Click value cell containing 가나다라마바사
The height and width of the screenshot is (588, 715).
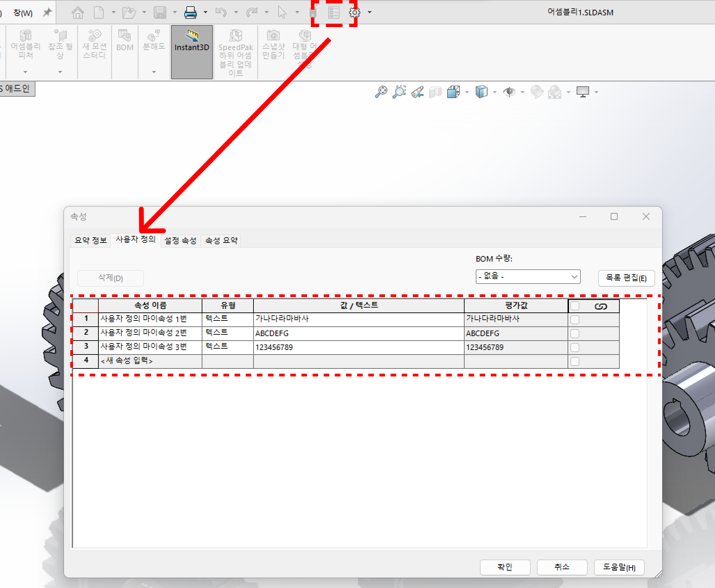pyautogui.click(x=359, y=319)
